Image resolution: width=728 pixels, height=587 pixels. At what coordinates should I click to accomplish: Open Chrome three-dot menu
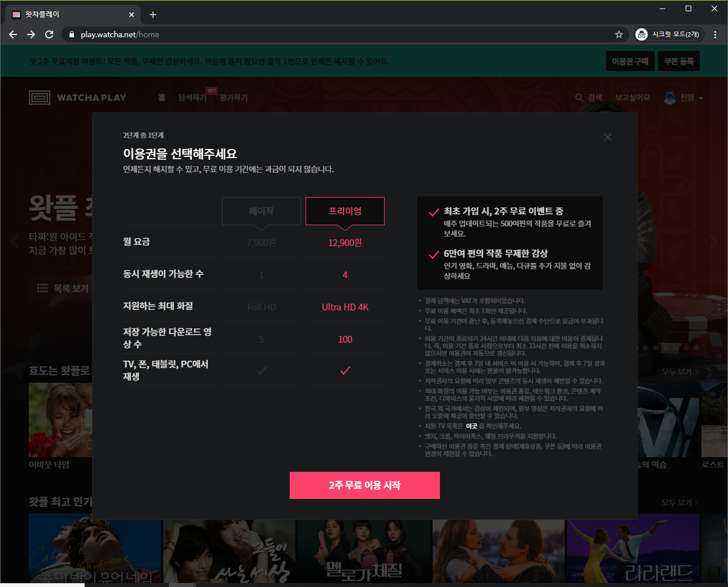715,34
